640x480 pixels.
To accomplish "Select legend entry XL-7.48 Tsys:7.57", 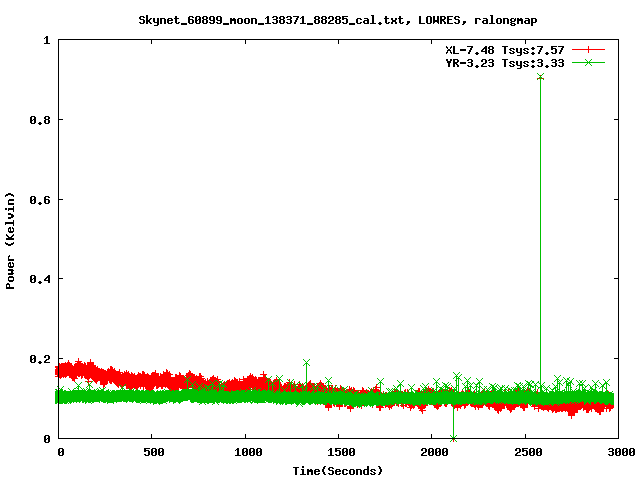I will (x=504, y=50).
